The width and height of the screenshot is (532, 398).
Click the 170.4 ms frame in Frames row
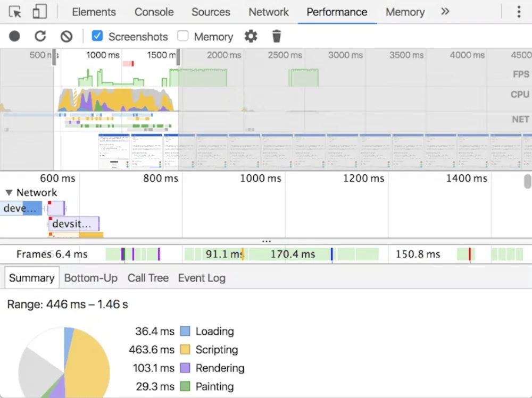click(293, 255)
